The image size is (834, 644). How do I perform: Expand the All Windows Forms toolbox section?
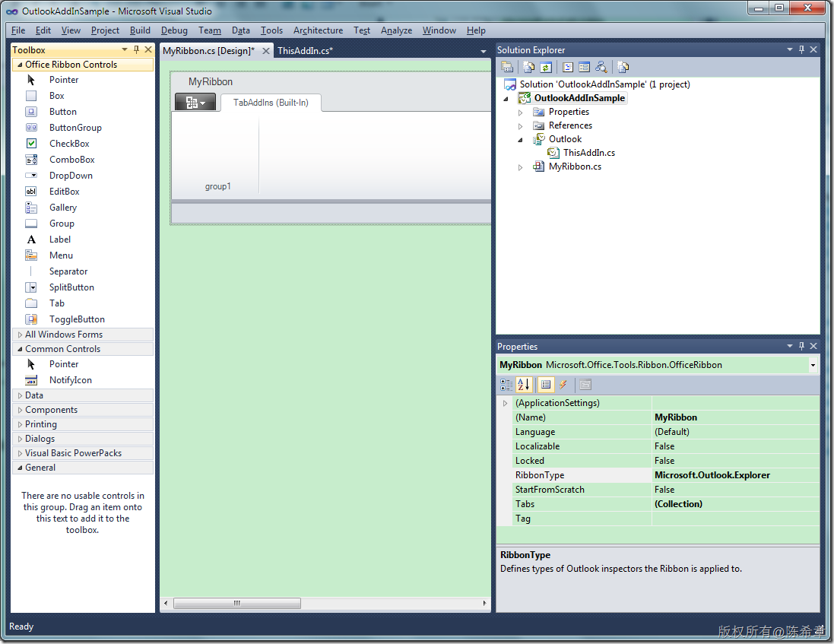[x=21, y=335]
